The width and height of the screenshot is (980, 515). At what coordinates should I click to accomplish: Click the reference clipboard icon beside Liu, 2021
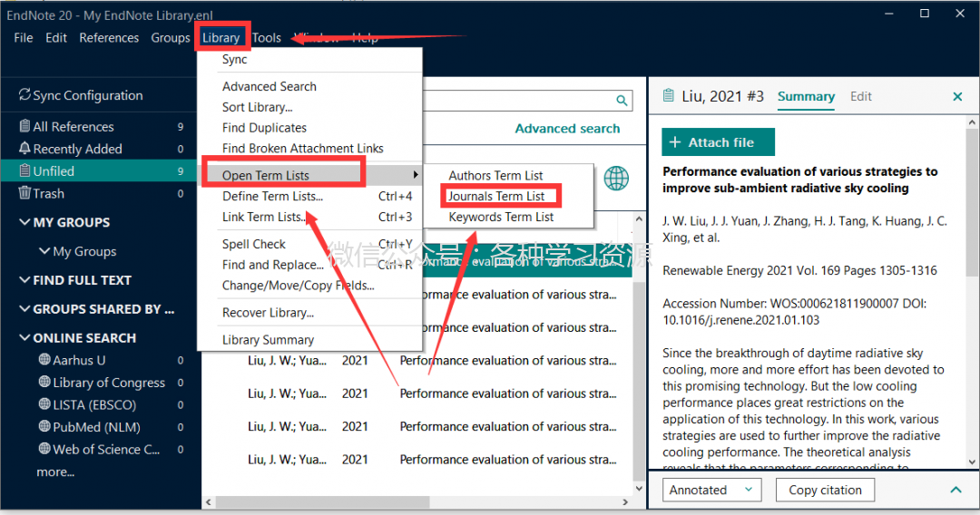tap(668, 95)
